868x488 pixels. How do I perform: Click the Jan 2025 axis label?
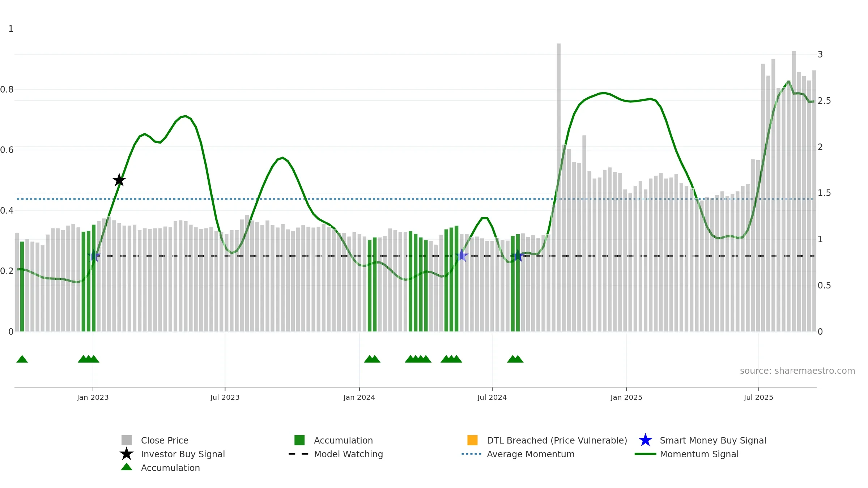(626, 398)
